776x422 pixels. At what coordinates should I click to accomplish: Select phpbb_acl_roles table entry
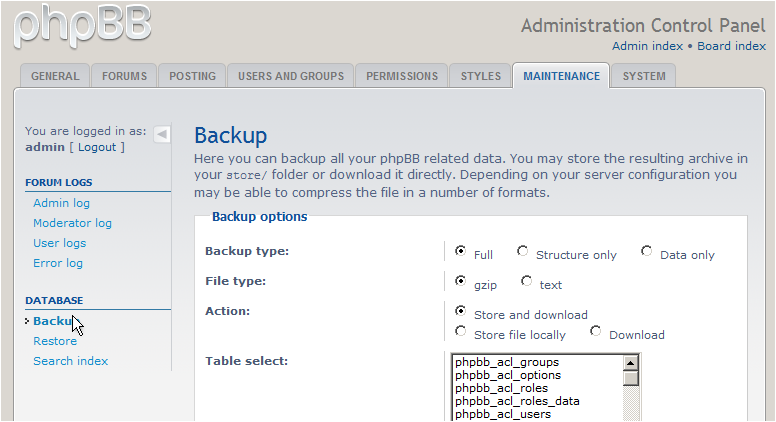coord(538,388)
